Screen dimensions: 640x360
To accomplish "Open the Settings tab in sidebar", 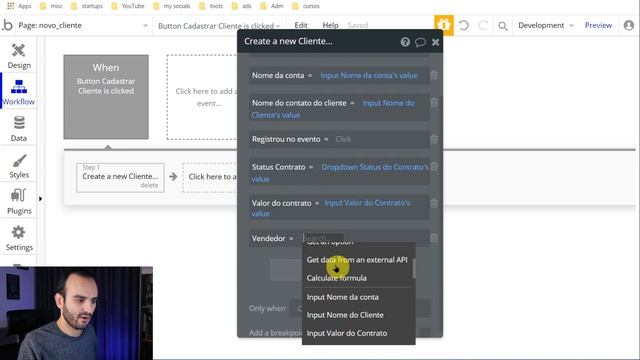I will 19,238.
